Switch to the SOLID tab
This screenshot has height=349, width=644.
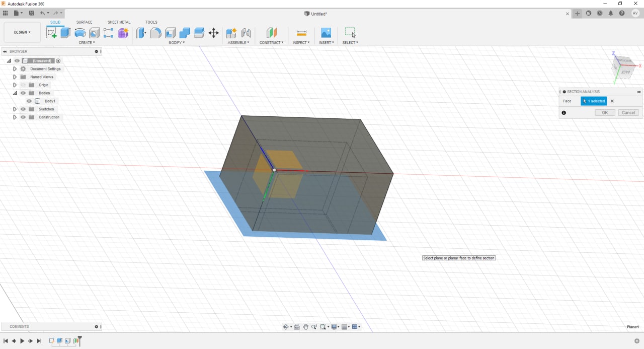click(55, 22)
